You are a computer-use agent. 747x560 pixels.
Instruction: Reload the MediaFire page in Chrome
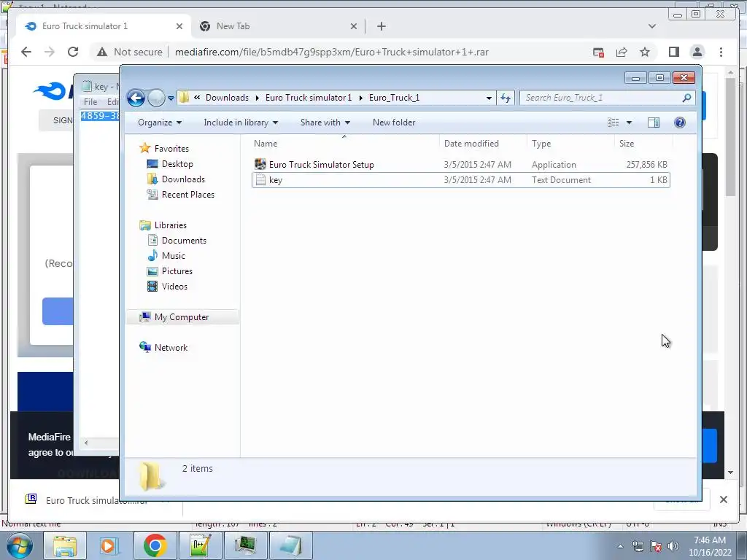(73, 52)
